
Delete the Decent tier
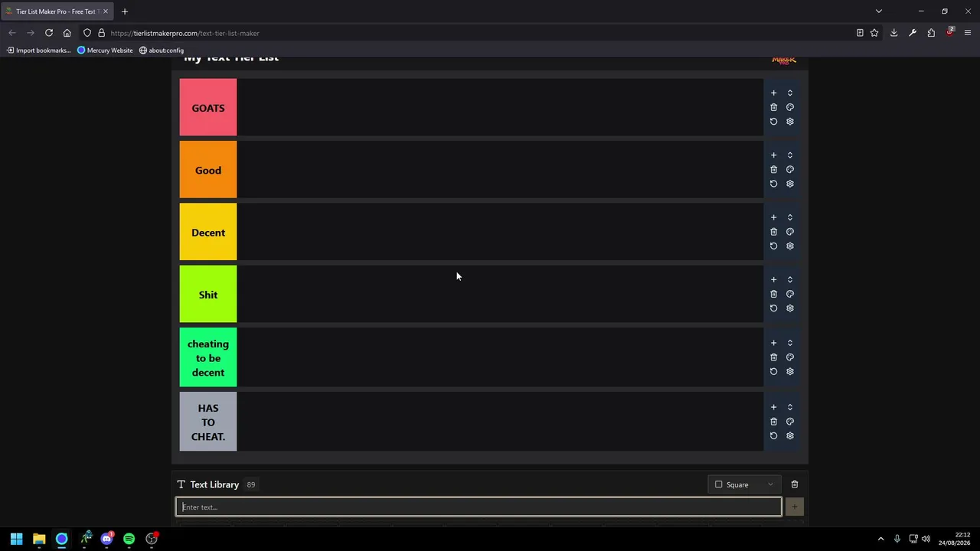coord(773,232)
